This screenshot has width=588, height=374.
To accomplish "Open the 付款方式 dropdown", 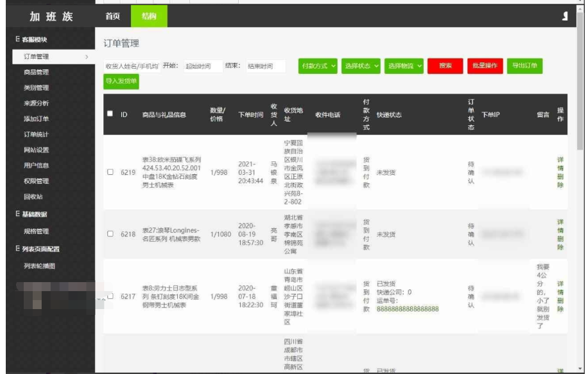I will coord(317,64).
